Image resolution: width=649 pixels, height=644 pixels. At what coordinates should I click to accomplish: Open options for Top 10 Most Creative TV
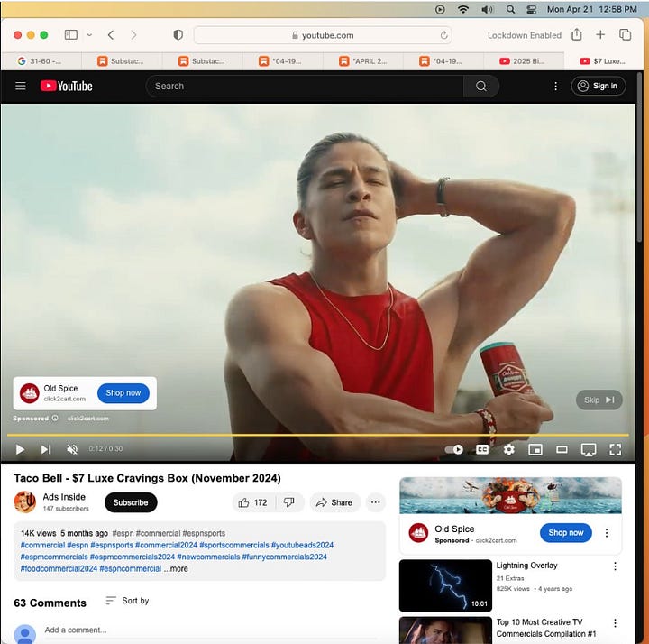pyautogui.click(x=615, y=623)
